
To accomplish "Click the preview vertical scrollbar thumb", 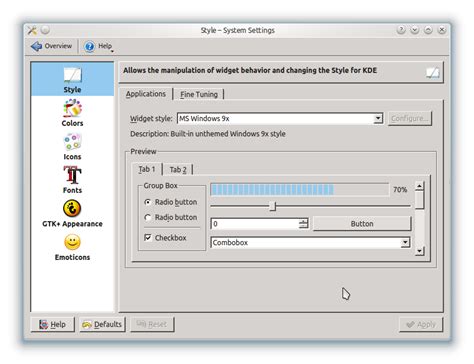I will pyautogui.click(x=420, y=200).
